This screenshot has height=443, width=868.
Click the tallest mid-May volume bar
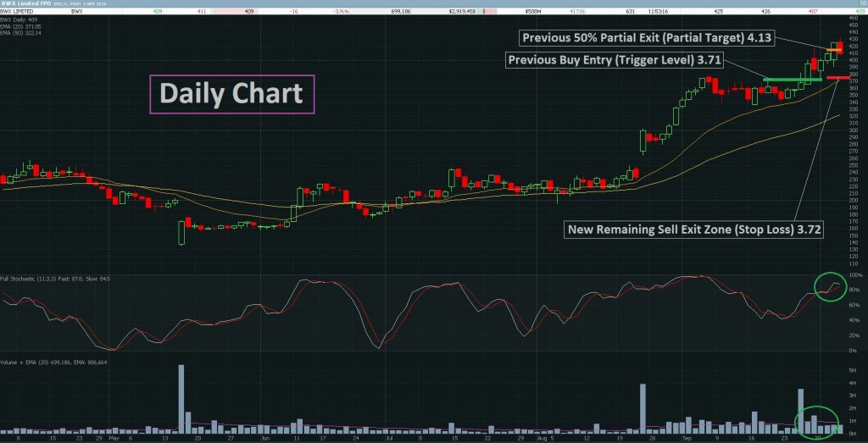(x=181, y=399)
